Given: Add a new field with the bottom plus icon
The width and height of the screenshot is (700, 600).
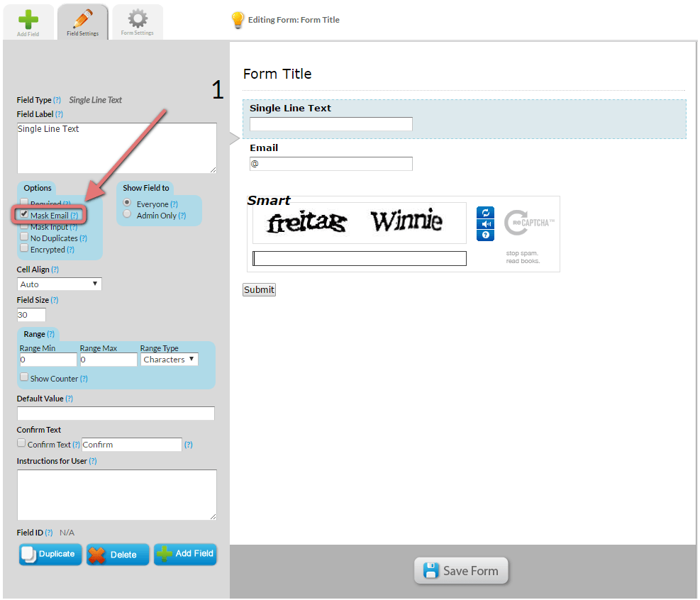Looking at the screenshot, I should (165, 554).
